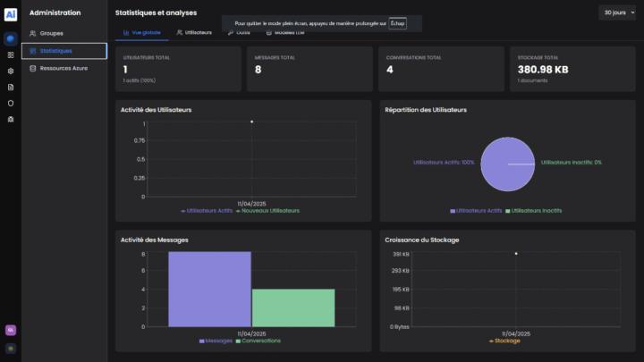Switch to the Vue globale tab
644x362 pixels.
point(140,32)
